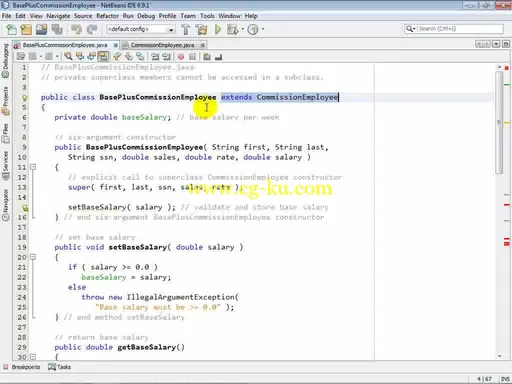Click the Next Bookmark icon
The width and height of the screenshot is (512, 384).
click(129, 57)
